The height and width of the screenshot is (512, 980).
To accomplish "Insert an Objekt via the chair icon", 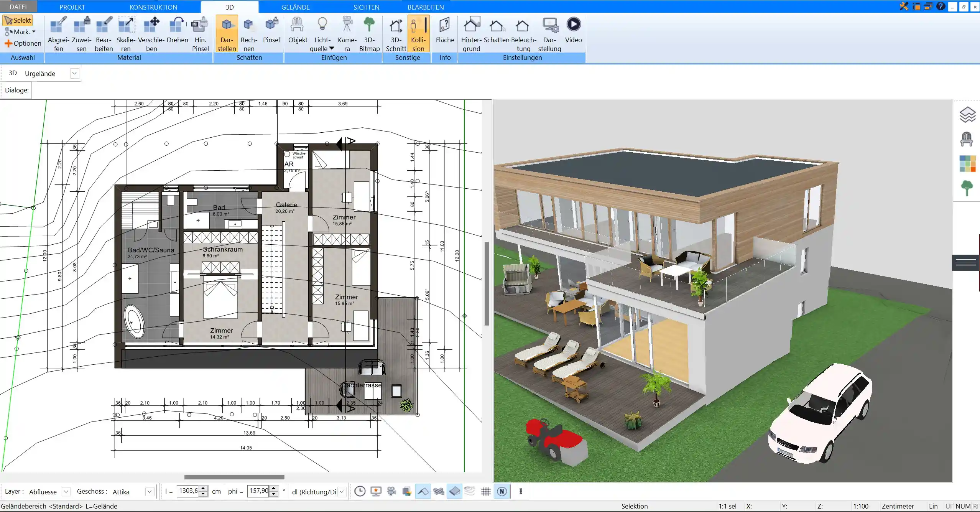I will [298, 30].
